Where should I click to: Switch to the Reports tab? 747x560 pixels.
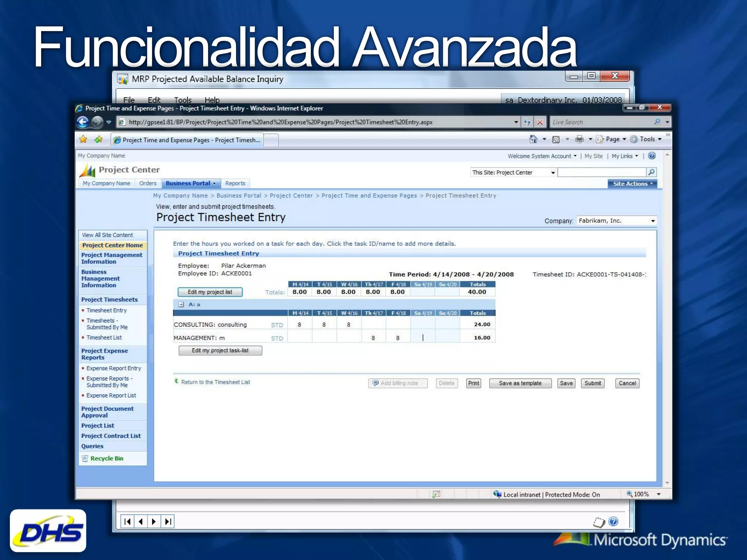(x=235, y=183)
